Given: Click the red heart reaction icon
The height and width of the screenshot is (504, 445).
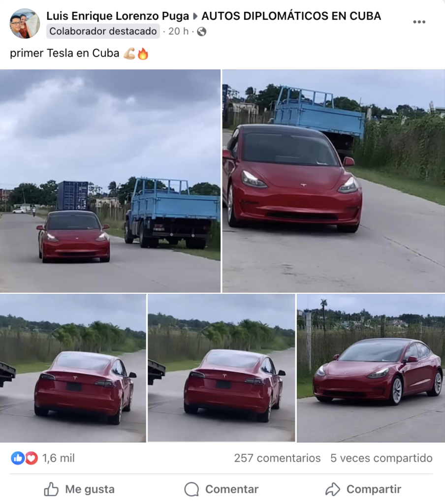Looking at the screenshot, I should (31, 458).
